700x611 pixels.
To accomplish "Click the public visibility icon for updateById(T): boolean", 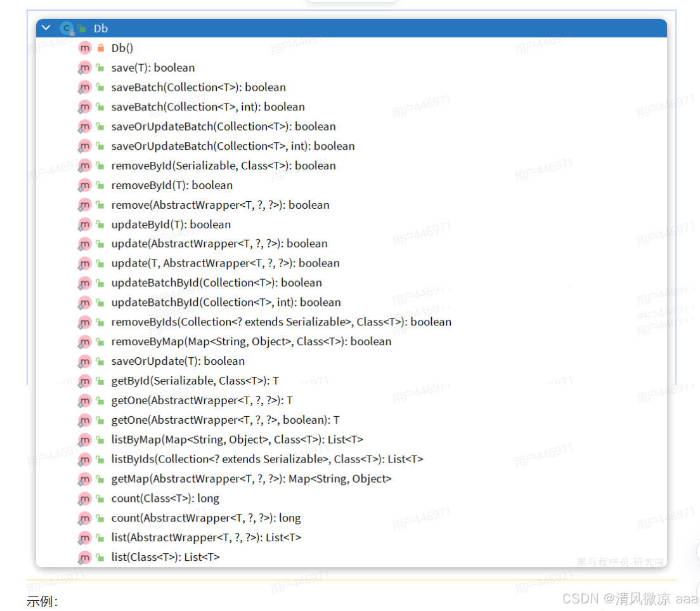I will pos(100,224).
